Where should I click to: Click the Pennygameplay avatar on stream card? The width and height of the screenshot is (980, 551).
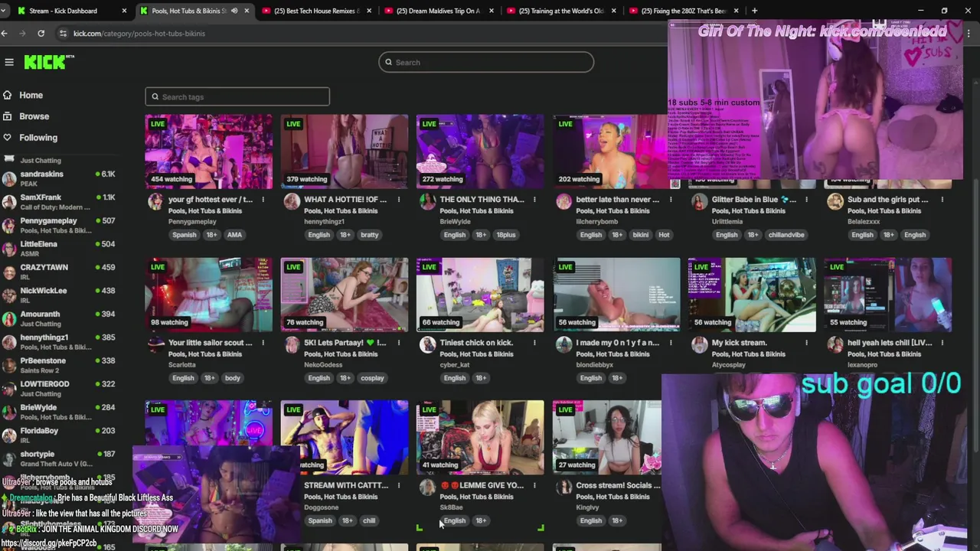(155, 201)
